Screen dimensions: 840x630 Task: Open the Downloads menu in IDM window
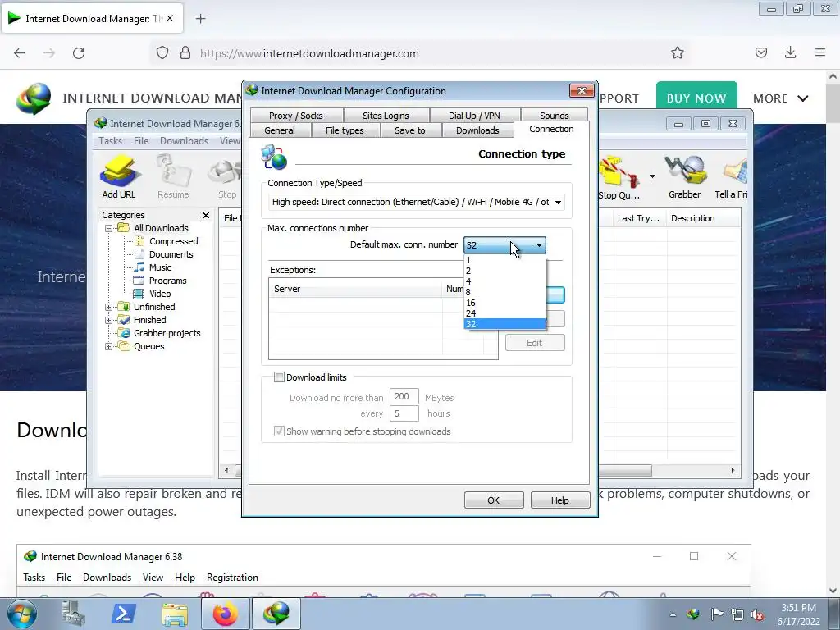tap(184, 141)
